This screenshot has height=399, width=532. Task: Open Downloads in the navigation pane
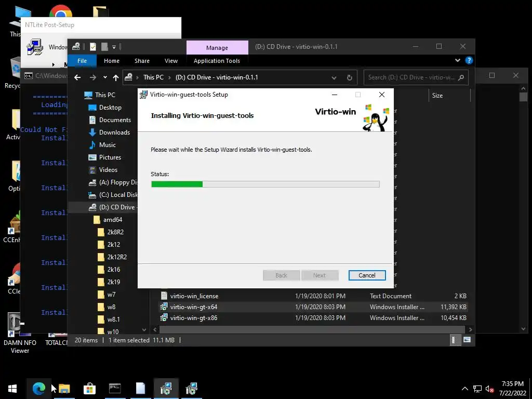click(x=114, y=132)
